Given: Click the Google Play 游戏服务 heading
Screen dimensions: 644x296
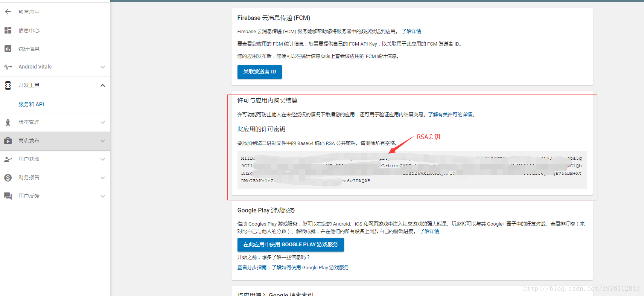Looking at the screenshot, I should pos(266,211).
